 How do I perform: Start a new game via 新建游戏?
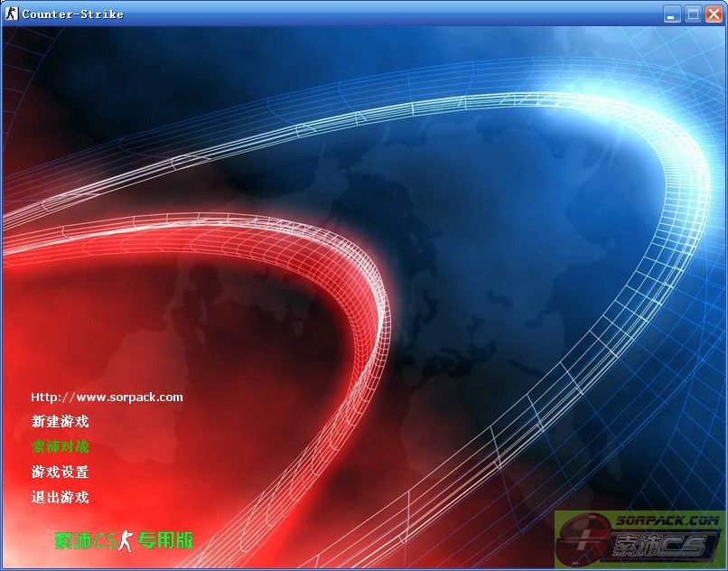click(x=60, y=421)
